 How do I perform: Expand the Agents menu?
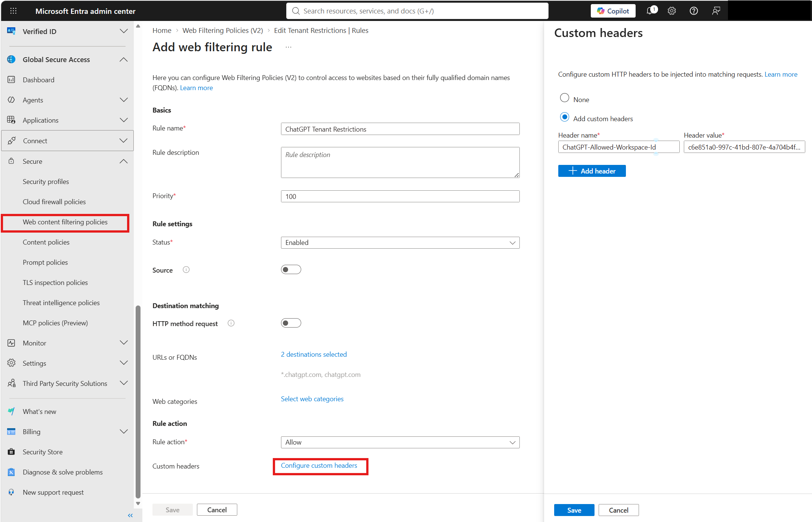pyautogui.click(x=123, y=100)
